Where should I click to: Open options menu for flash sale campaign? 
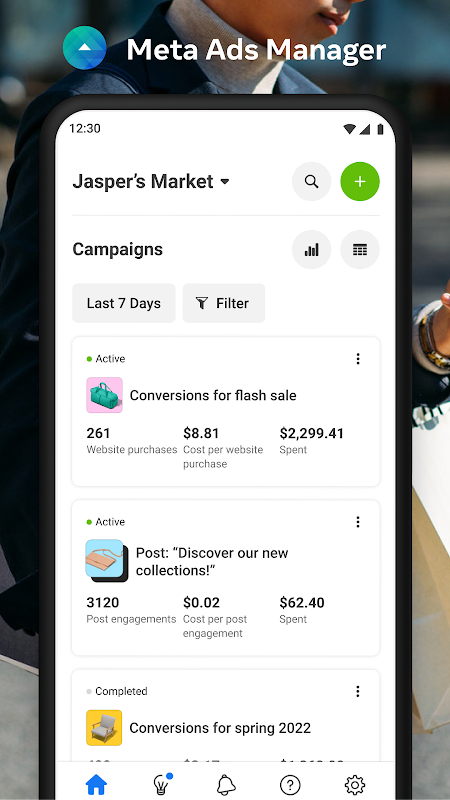coord(358,359)
